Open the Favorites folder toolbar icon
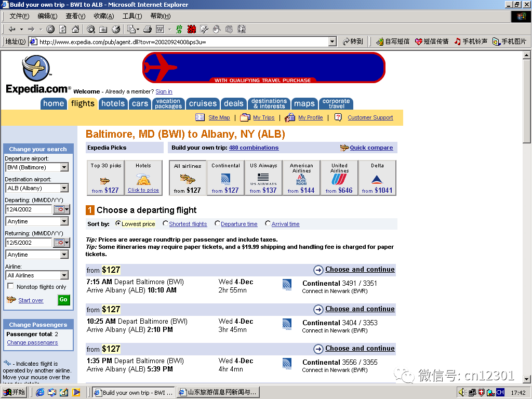Viewport: 532px width, 399px height. 103,29
